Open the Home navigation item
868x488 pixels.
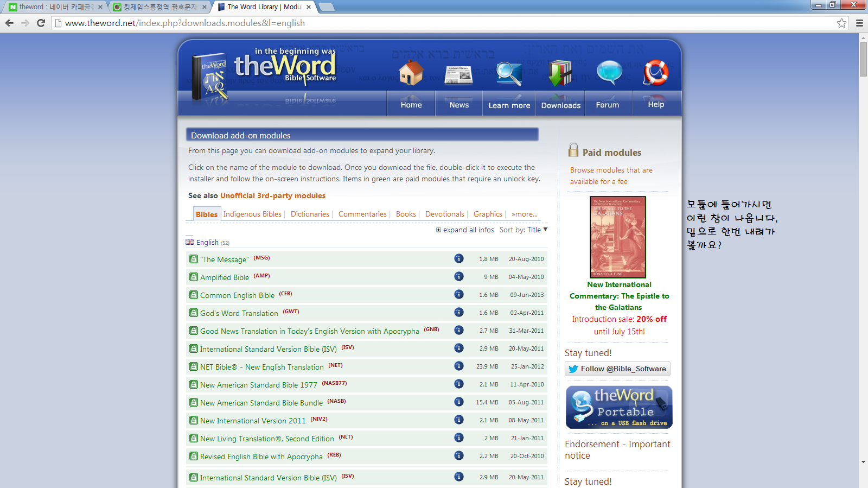click(411, 105)
